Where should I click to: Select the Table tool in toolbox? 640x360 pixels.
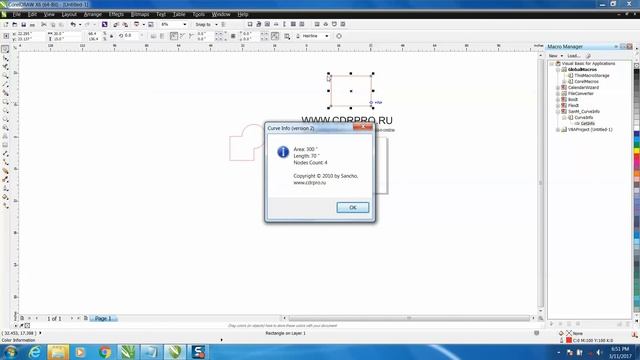point(5,145)
